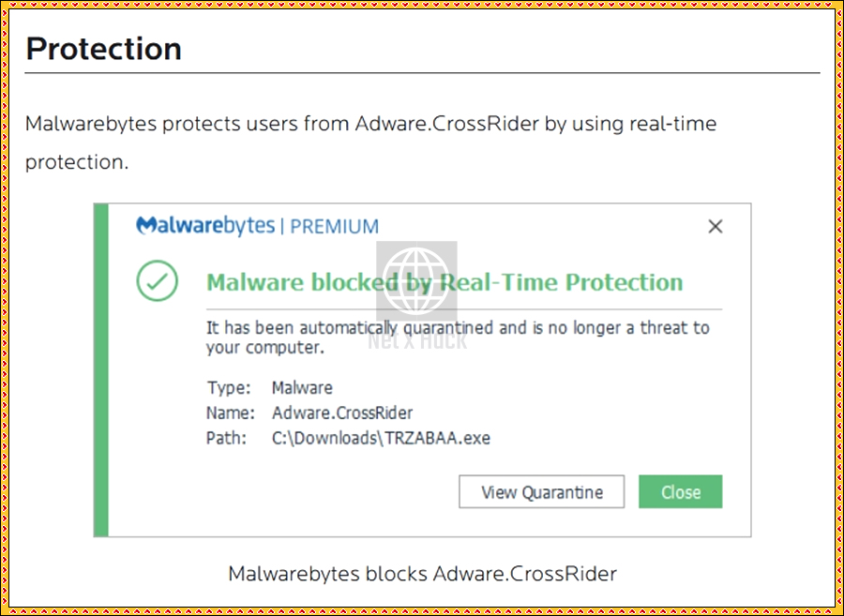
Task: Click the Type: label
Action: pos(229,387)
